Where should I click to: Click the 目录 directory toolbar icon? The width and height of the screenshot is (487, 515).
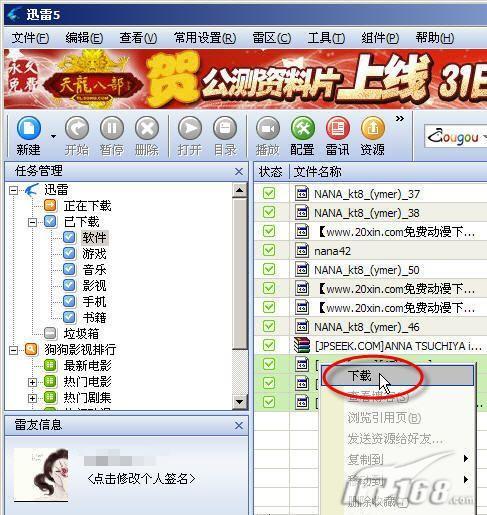pyautogui.click(x=225, y=128)
